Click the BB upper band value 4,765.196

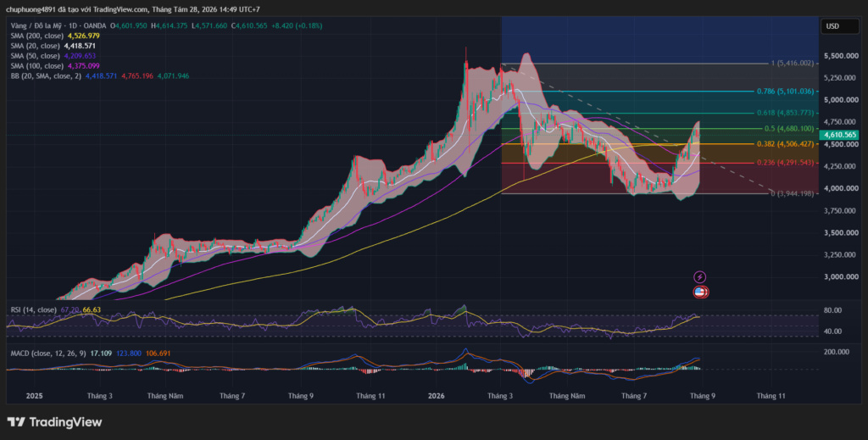click(x=137, y=75)
